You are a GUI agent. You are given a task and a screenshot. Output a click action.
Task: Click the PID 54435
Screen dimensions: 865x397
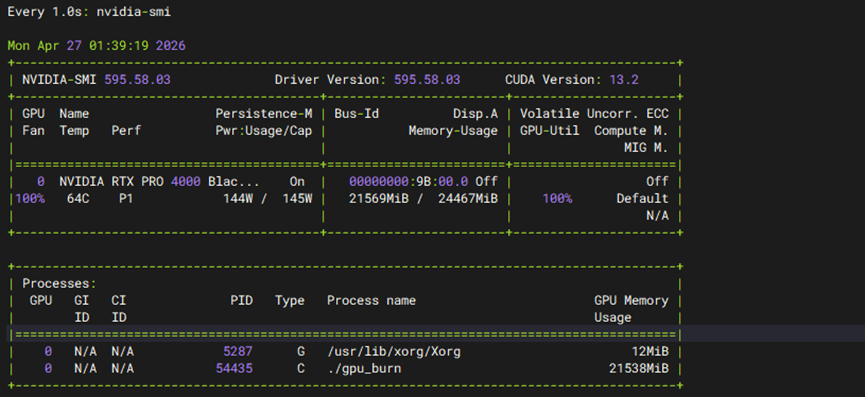(x=234, y=368)
